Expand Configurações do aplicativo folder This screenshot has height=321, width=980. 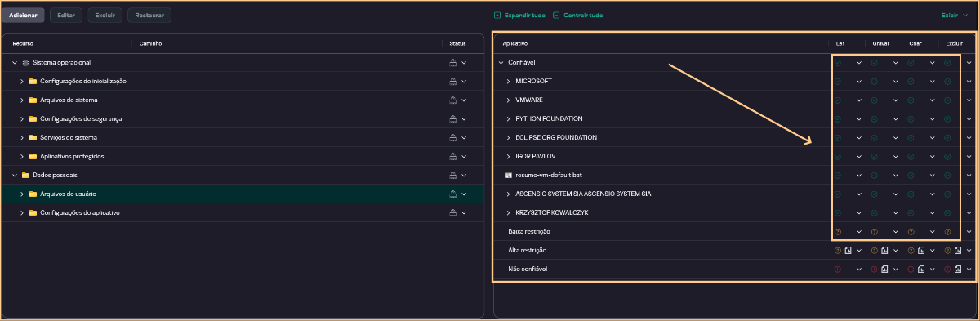click(22, 213)
